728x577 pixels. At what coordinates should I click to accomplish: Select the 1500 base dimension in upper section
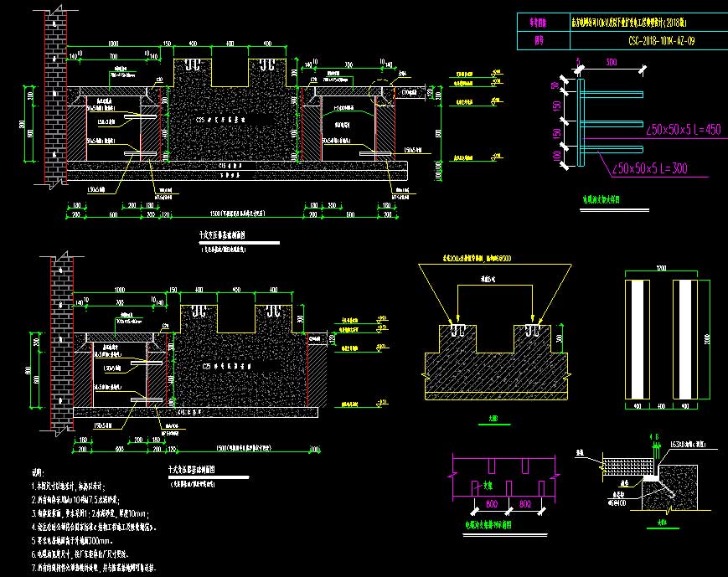237,214
